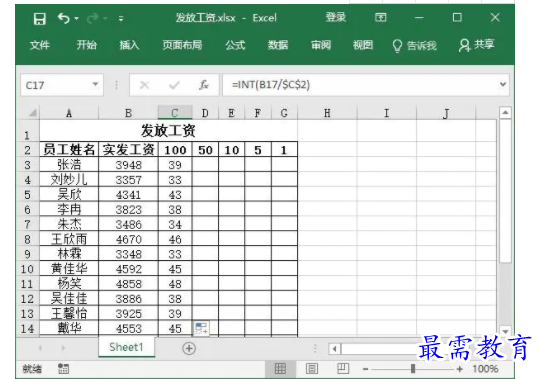Click salary cell 4858

[128, 284]
